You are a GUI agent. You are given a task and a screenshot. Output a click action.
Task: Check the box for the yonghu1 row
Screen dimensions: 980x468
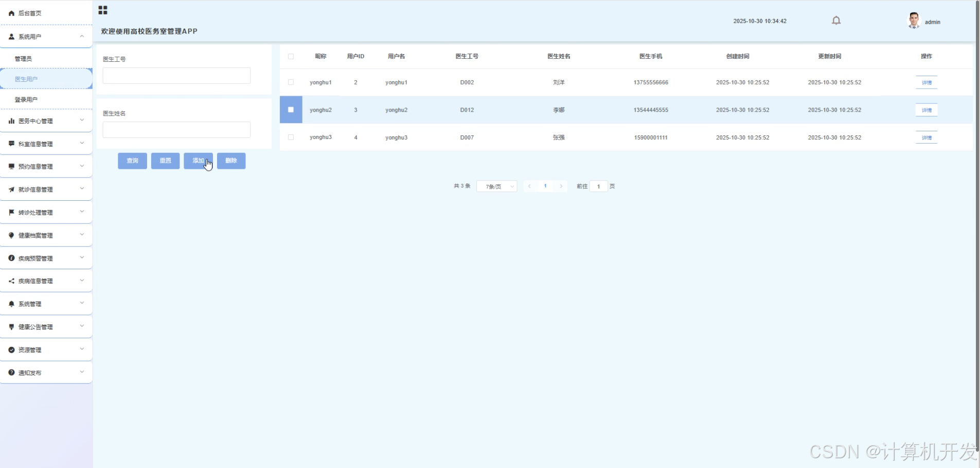click(x=291, y=82)
